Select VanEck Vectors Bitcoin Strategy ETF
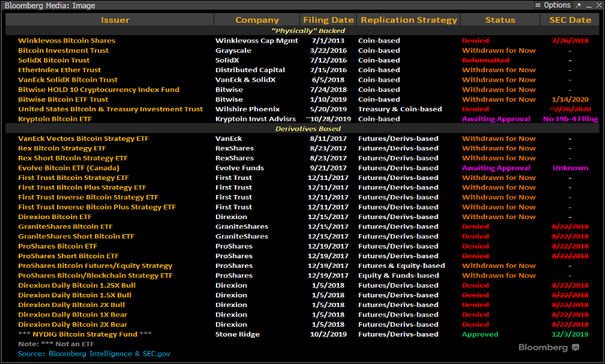 tap(83, 139)
